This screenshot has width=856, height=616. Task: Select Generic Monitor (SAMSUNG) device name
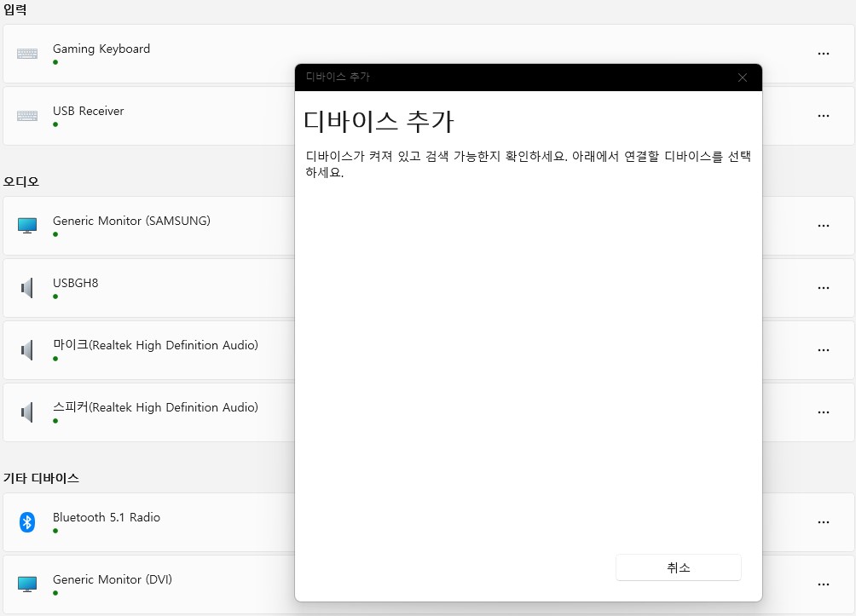131,221
